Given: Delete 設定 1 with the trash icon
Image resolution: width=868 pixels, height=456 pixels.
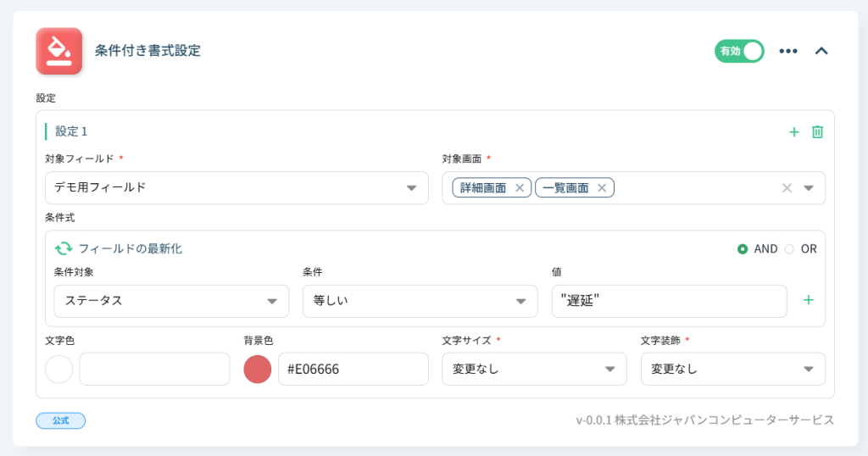Looking at the screenshot, I should pos(817,131).
